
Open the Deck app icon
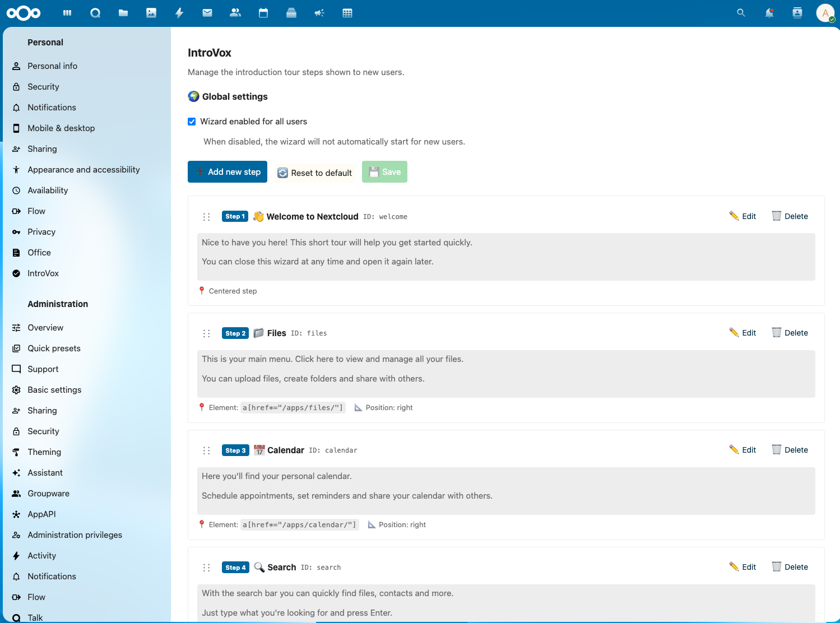click(291, 13)
